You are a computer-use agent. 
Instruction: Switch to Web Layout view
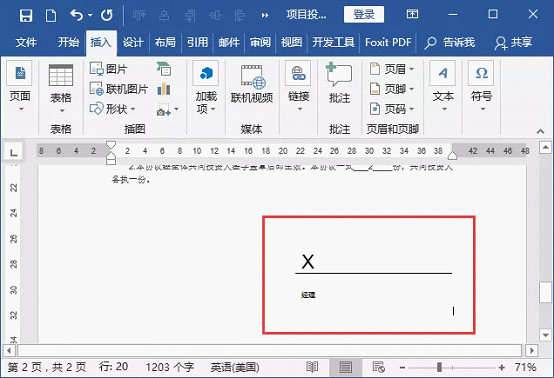pos(379,367)
